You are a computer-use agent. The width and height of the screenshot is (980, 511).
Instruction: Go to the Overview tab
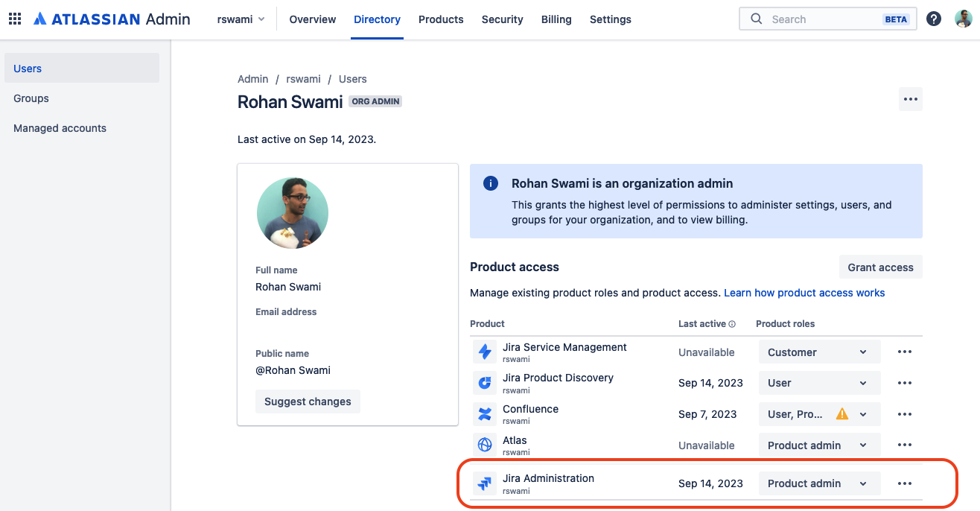tap(313, 19)
